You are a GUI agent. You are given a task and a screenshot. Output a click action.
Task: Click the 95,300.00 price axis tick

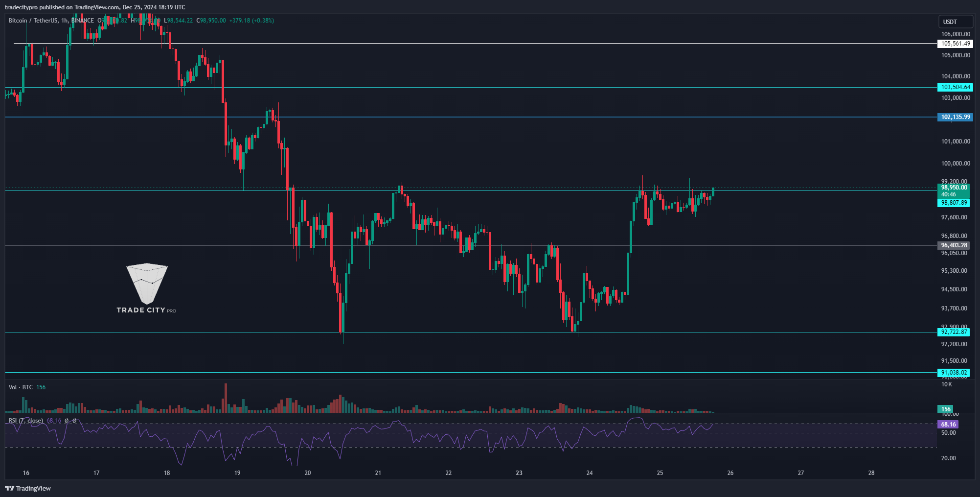point(954,271)
